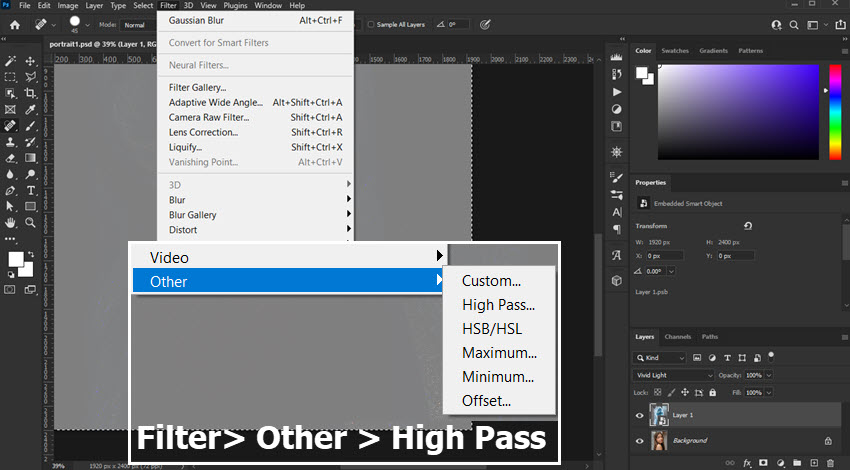Select the Object Selection tool
Viewport: 850px width, 470px height.
(10, 93)
